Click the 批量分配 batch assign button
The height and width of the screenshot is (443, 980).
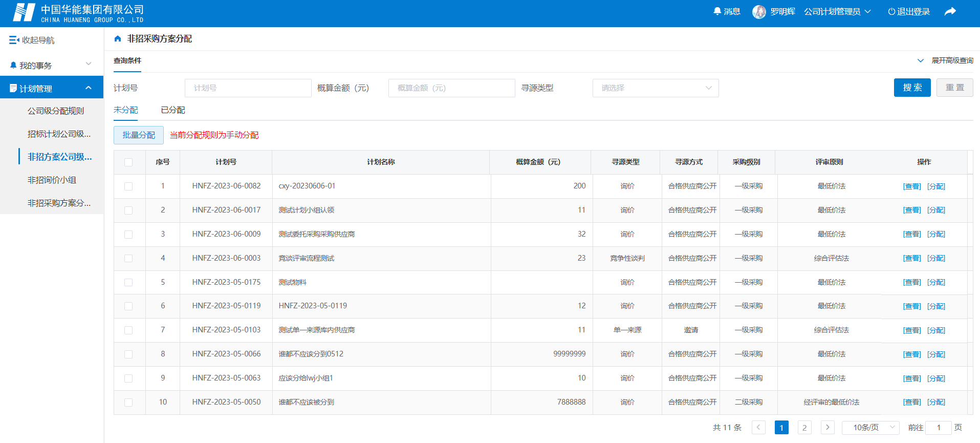pos(139,135)
